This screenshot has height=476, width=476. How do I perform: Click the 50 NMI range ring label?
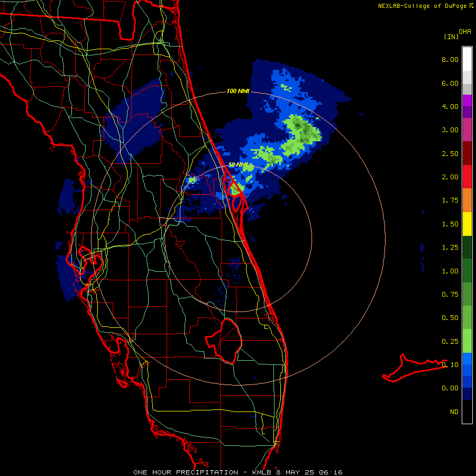[x=238, y=164]
